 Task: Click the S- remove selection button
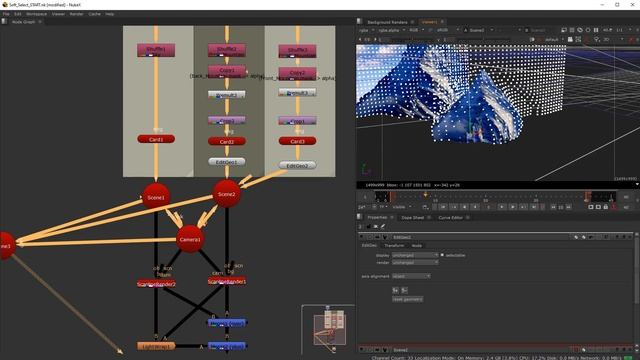point(404,290)
